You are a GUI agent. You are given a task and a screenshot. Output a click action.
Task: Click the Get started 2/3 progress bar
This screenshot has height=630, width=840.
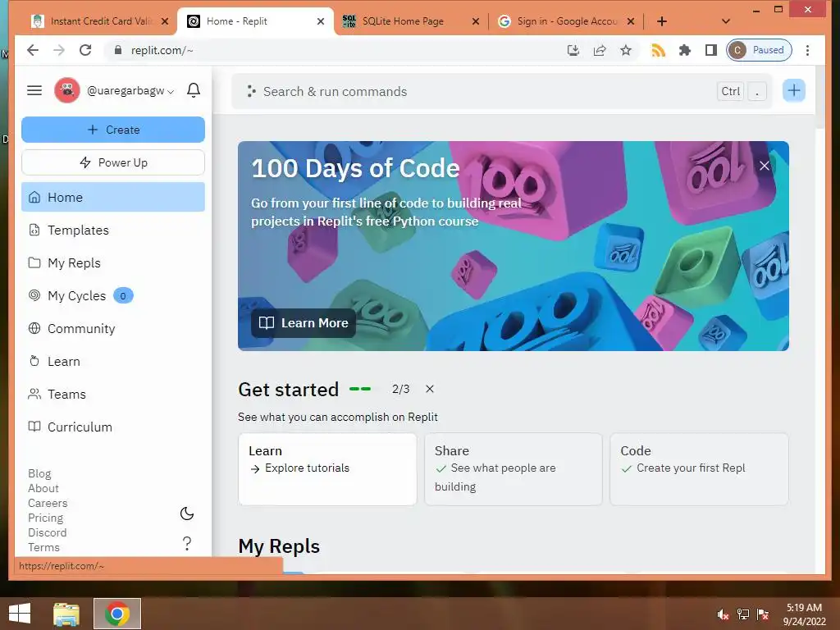point(360,389)
